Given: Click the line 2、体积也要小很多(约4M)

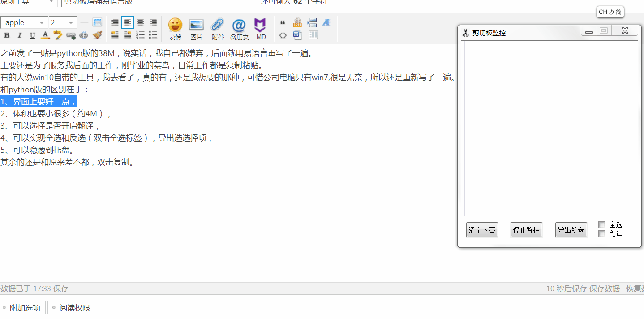Looking at the screenshot, I should [56, 114].
